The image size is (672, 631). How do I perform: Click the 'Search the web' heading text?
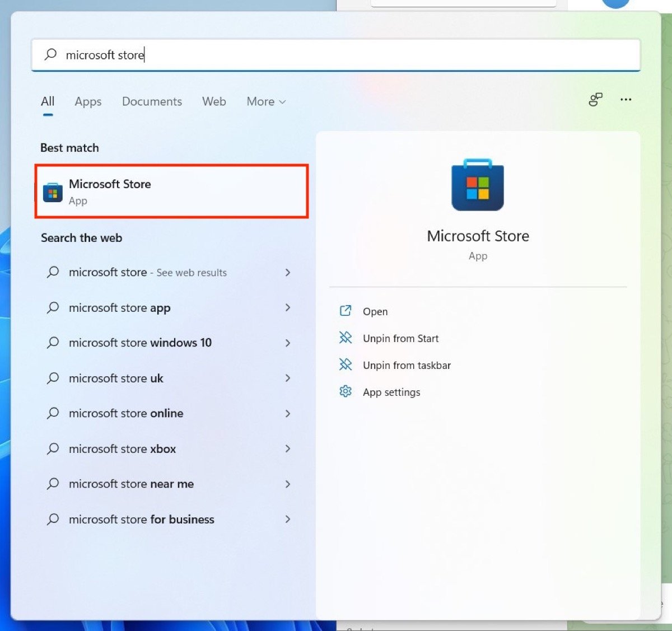(81, 238)
